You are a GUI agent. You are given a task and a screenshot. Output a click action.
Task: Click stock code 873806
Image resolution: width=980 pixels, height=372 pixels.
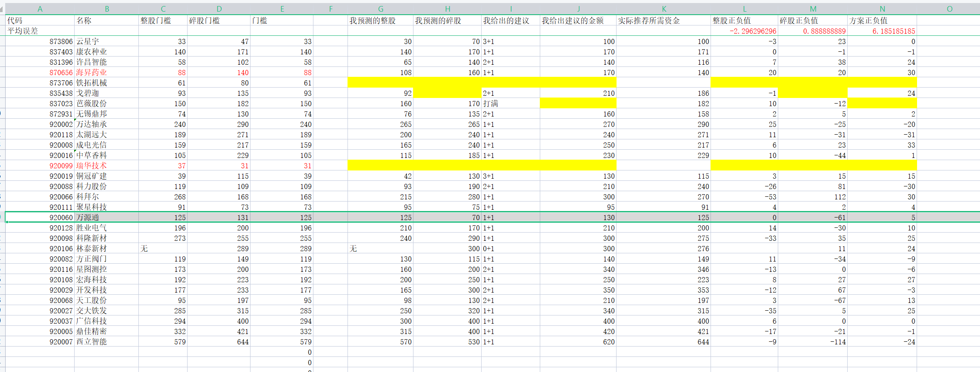[x=40, y=41]
